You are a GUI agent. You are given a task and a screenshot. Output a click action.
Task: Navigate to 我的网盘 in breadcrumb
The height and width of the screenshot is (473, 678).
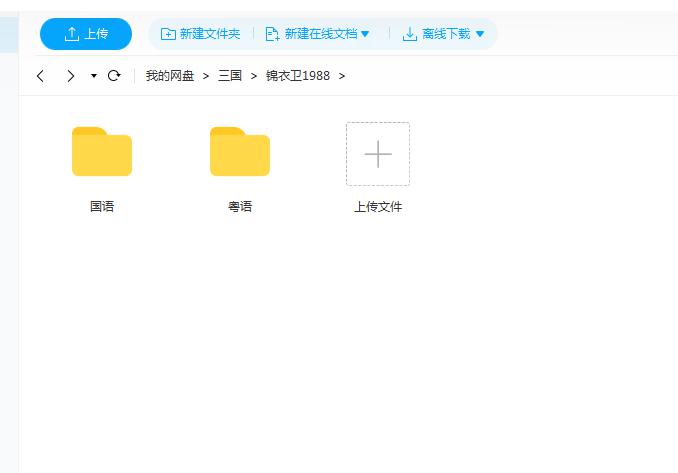(170, 76)
